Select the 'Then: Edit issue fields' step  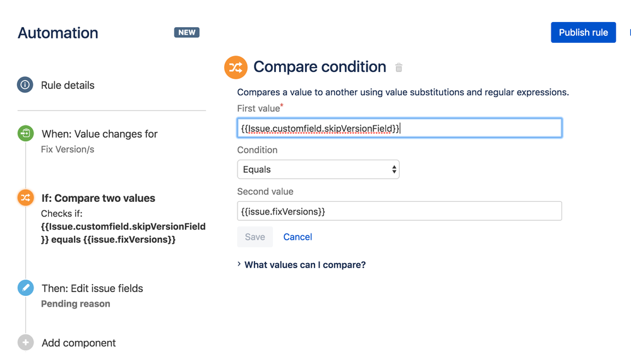coord(92,288)
